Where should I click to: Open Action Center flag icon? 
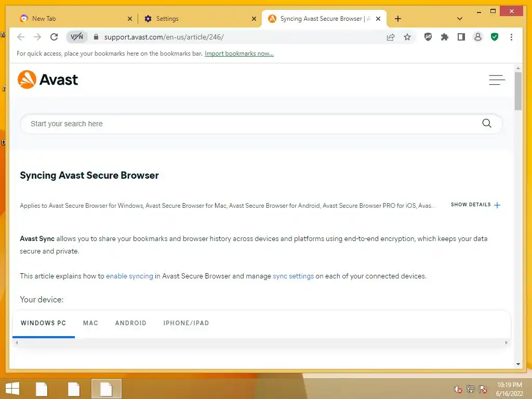(x=483, y=389)
